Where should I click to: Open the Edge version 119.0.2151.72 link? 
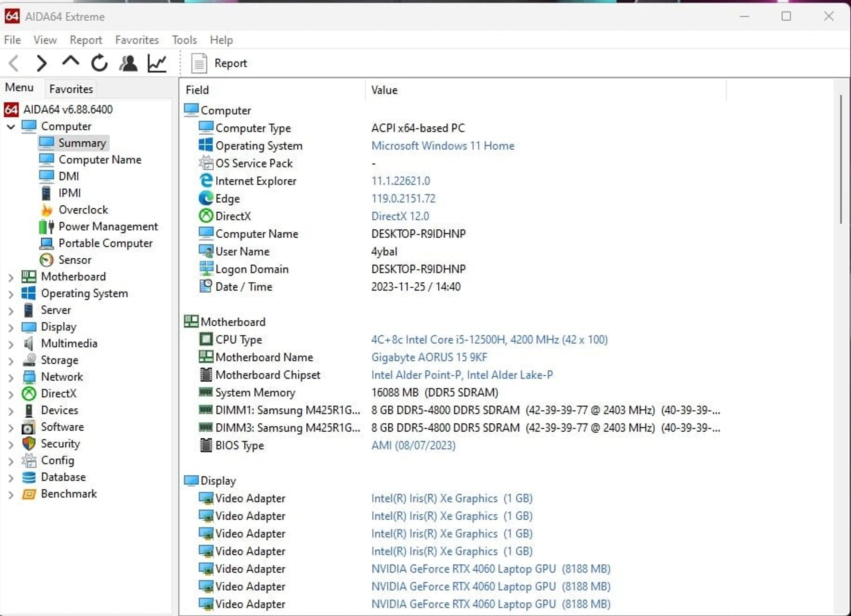[403, 199]
